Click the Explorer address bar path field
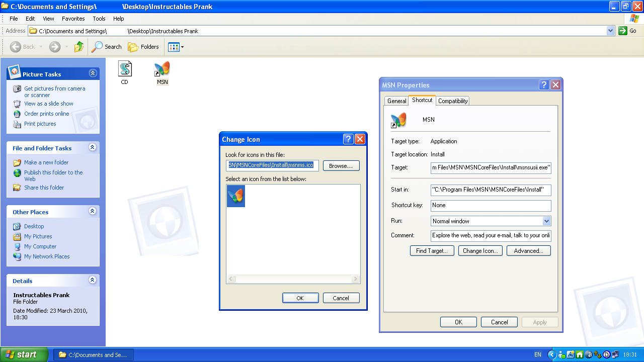 322,31
